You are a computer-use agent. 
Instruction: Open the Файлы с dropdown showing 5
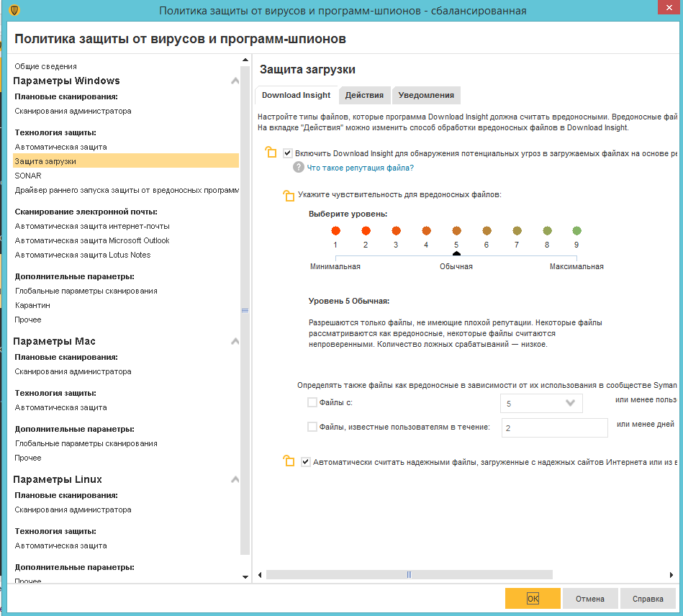(x=541, y=404)
